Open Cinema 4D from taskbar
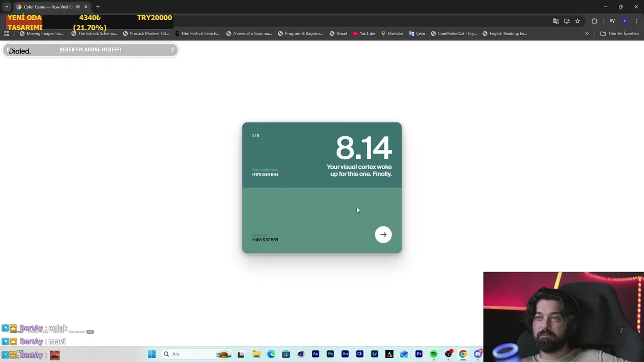This screenshot has width=644, height=362. (x=301, y=354)
